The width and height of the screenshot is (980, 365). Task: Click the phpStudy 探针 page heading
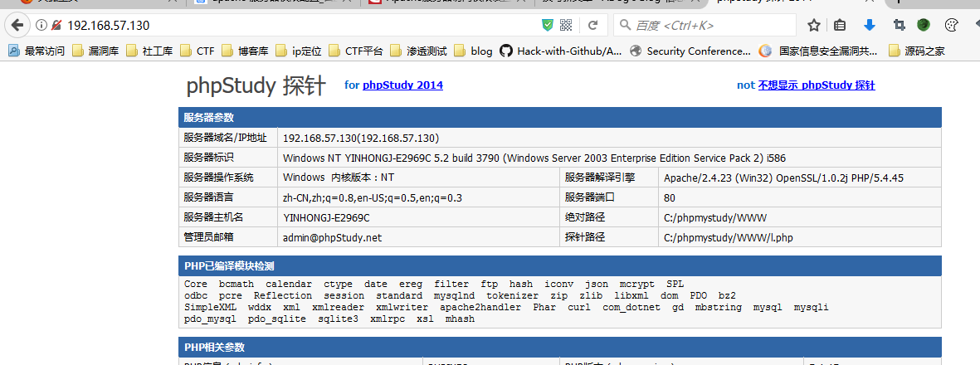pyautogui.click(x=256, y=86)
